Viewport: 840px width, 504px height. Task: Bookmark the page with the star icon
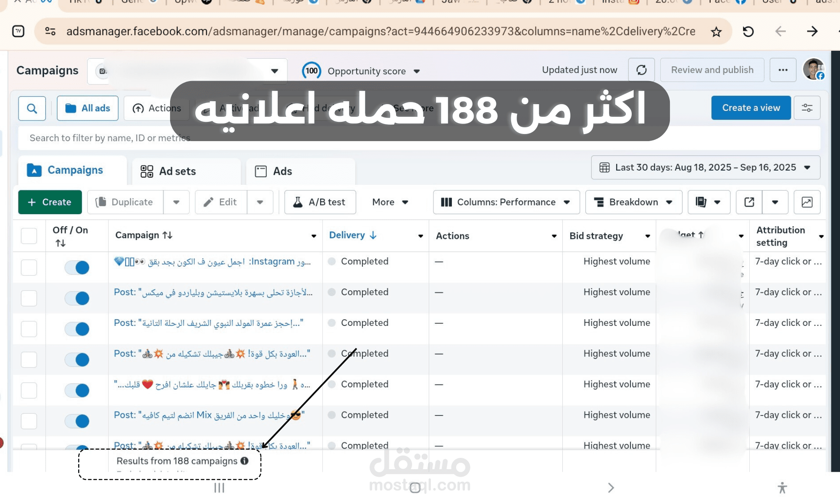(716, 31)
